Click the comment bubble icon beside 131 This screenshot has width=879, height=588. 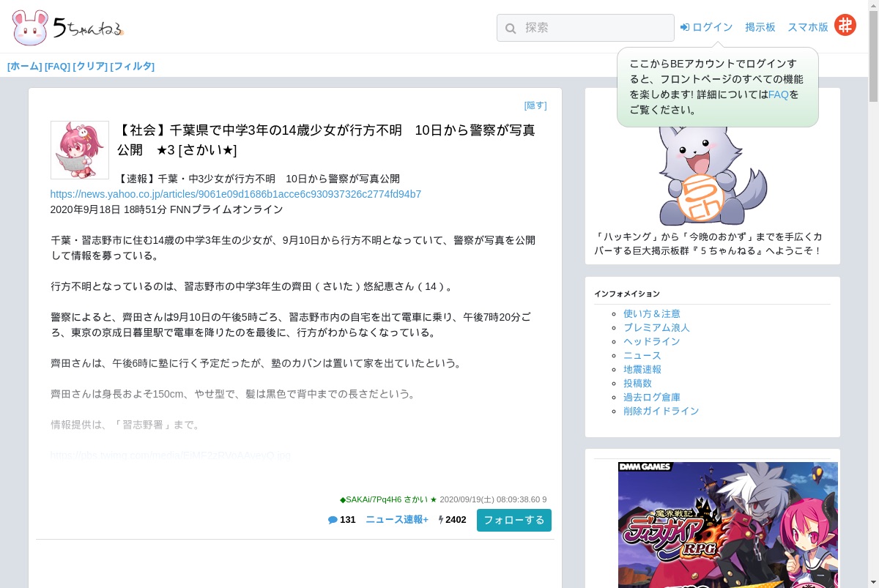[333, 520]
